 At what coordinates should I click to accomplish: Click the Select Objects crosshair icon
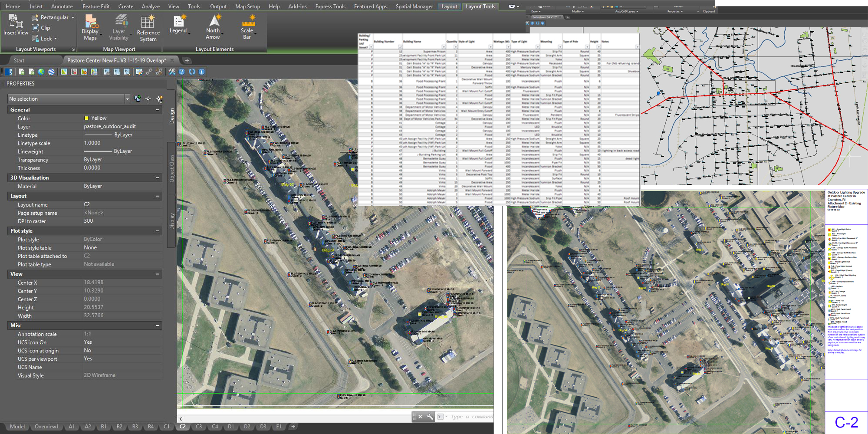coord(148,99)
